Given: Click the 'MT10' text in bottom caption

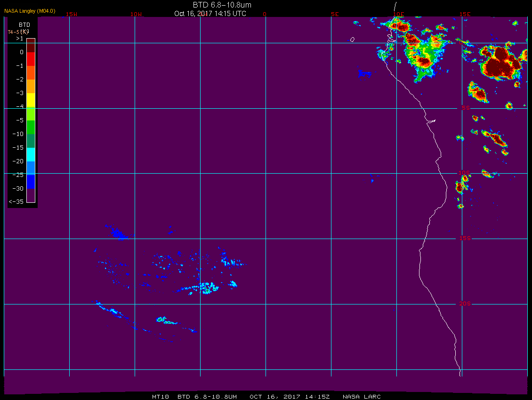Looking at the screenshot, I should (x=161, y=397).
